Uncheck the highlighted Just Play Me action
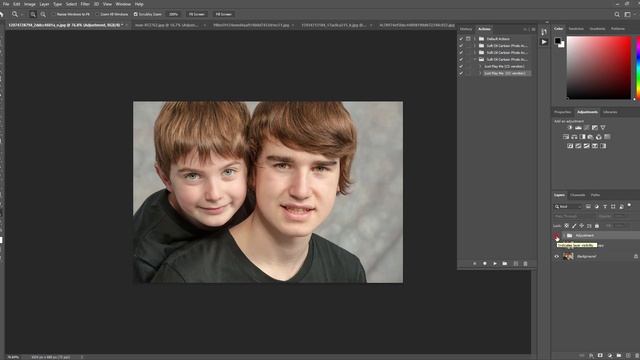This screenshot has height=360, width=640. point(461,73)
